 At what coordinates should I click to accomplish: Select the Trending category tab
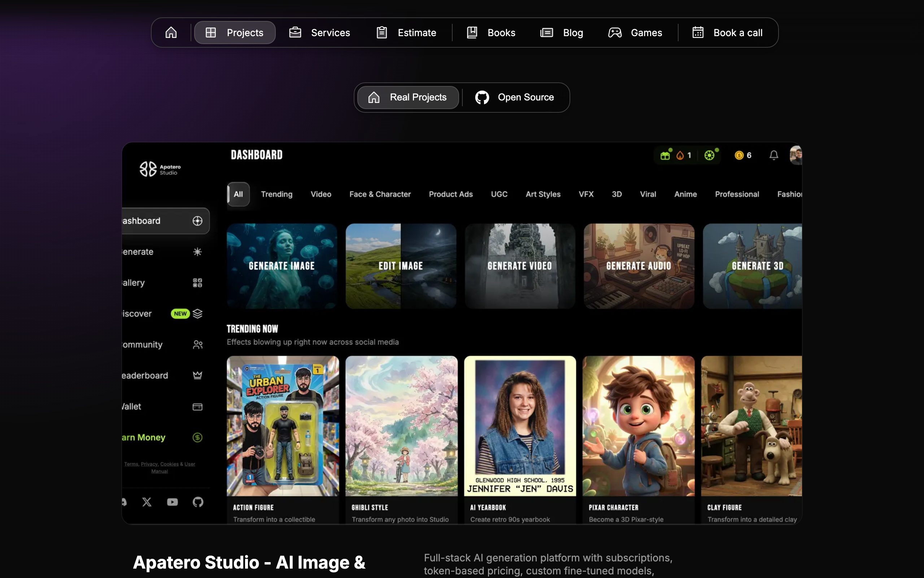pos(277,194)
